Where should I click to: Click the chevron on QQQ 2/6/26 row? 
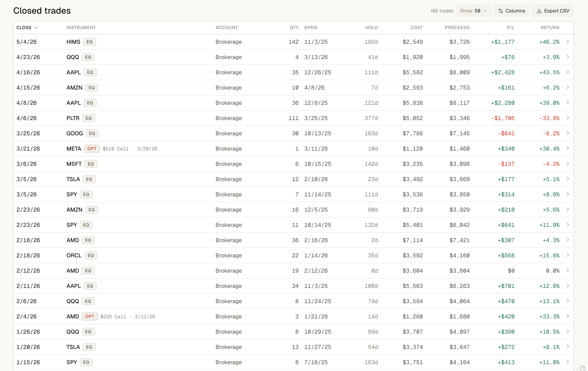coord(568,301)
